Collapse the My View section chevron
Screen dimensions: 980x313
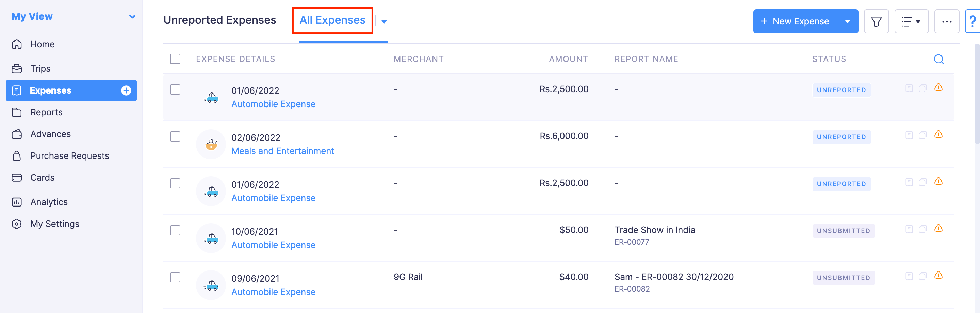132,16
